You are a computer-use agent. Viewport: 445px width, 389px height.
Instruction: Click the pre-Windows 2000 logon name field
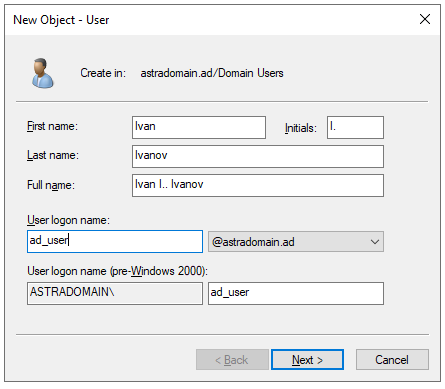pos(296,293)
